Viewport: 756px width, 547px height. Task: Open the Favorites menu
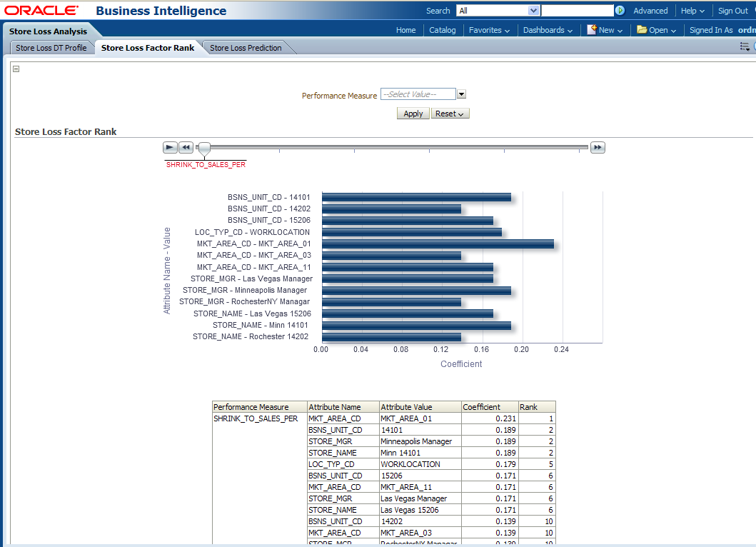[489, 30]
